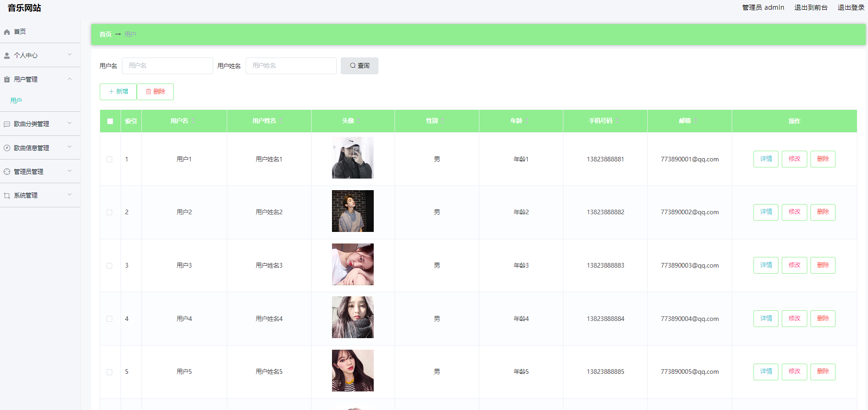Sort the table by the 邮箱 column
This screenshot has width=868, height=410.
695,121
